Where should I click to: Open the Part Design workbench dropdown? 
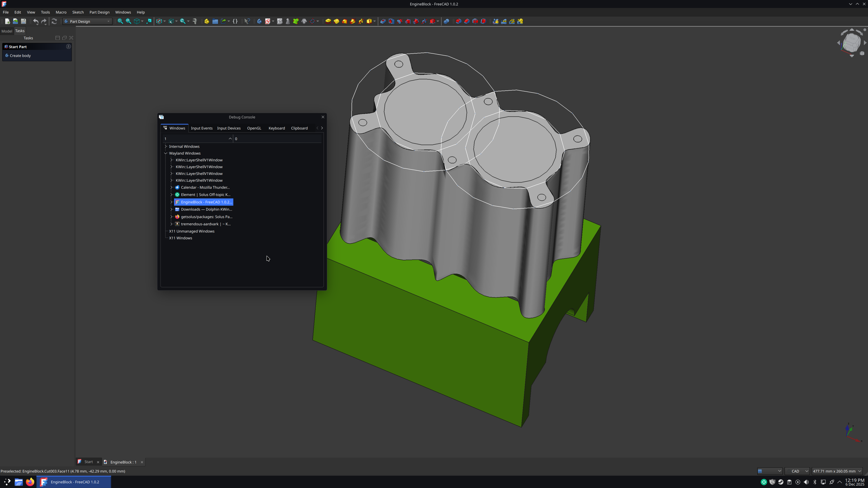pyautogui.click(x=87, y=21)
